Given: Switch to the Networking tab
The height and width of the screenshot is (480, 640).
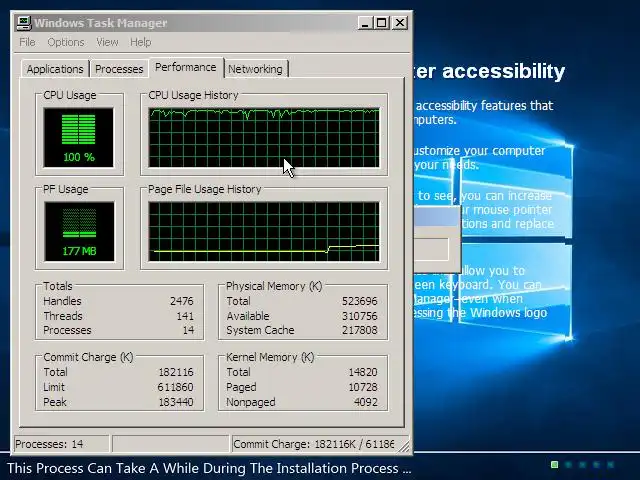Looking at the screenshot, I should (x=256, y=69).
